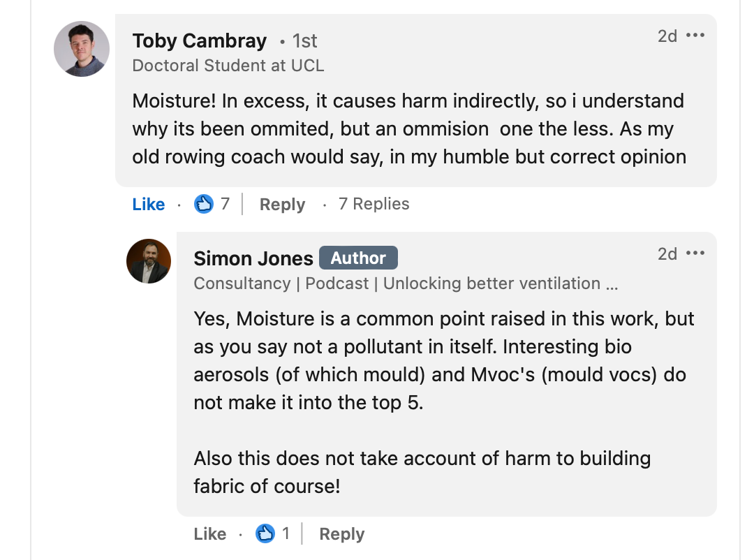Click Toby's comment text about moisture
This screenshot has width=754, height=560.
[x=409, y=129]
